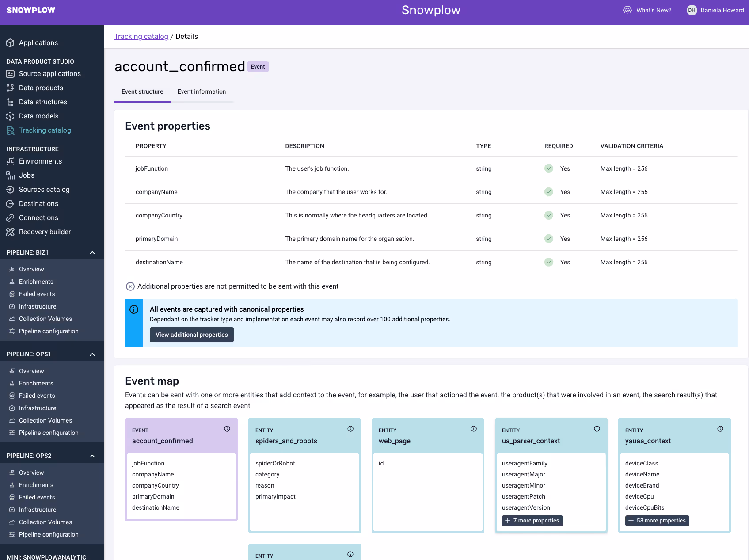
Task: Click the VALIDATION CRITERIA column header
Action: pos(632,146)
